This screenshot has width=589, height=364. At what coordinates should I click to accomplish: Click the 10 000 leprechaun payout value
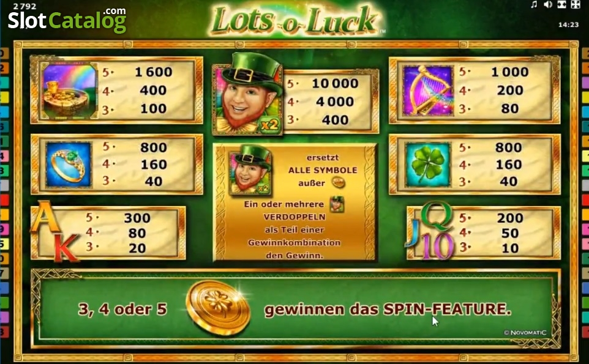point(335,83)
